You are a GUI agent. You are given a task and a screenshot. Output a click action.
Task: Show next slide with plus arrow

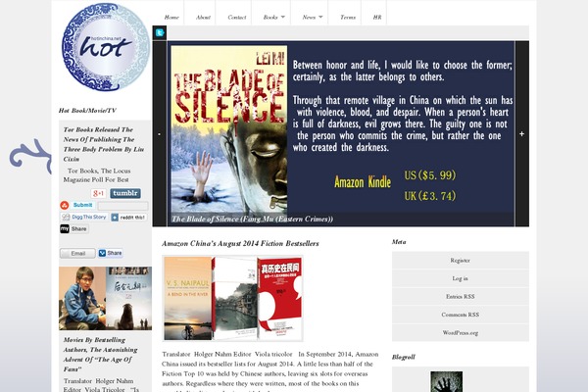(521, 134)
